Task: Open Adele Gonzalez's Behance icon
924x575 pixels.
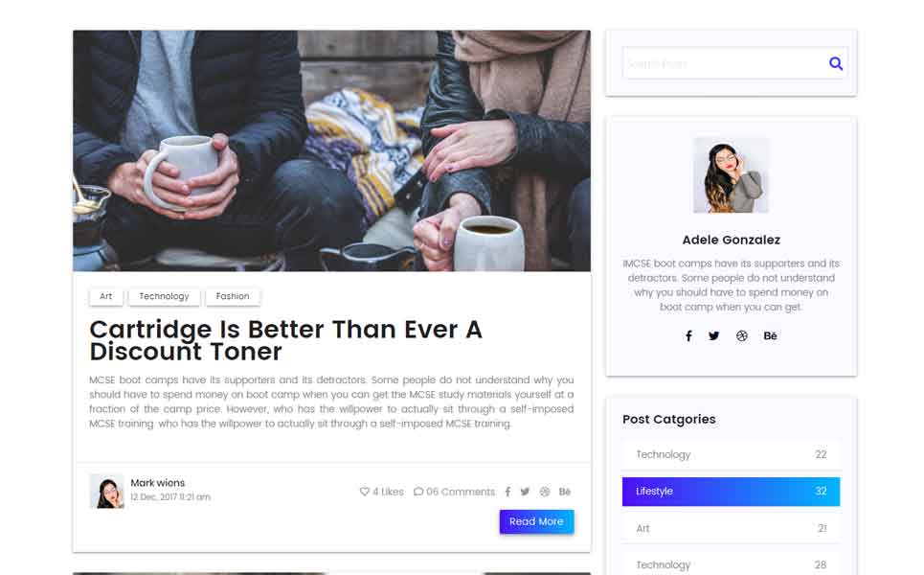Action: (x=770, y=335)
